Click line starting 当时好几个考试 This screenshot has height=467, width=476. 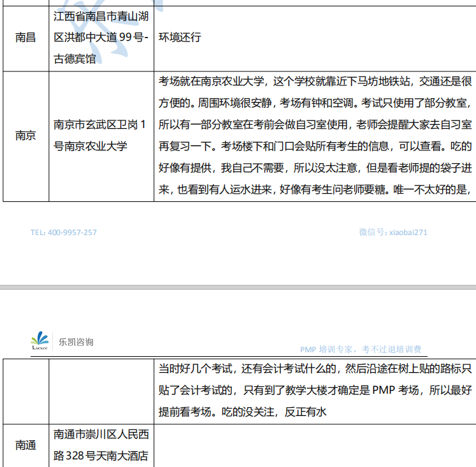click(315, 369)
